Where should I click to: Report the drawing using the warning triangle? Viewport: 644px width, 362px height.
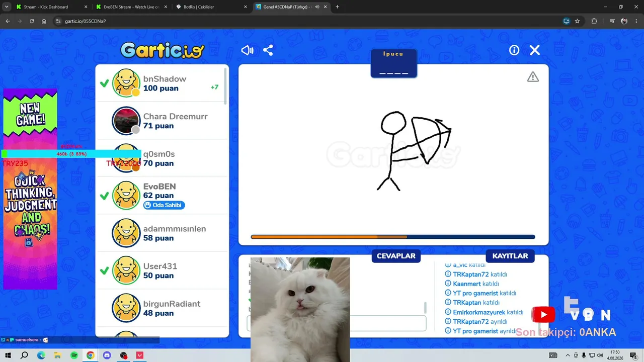[x=533, y=77]
